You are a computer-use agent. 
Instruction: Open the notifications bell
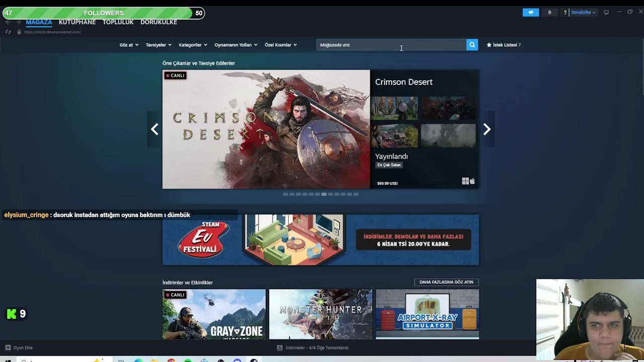click(x=549, y=12)
